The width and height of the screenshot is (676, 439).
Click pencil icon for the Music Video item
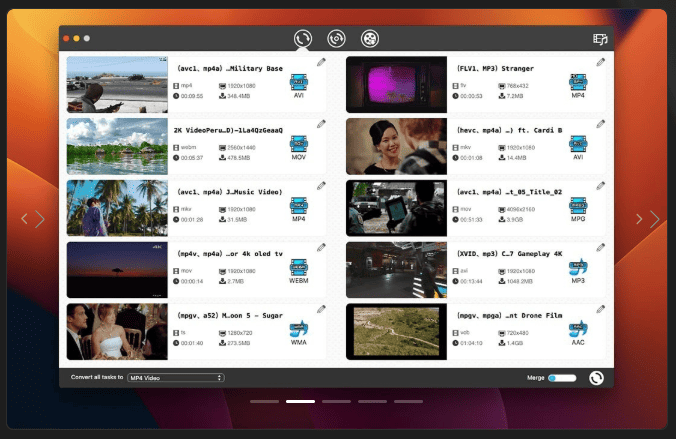click(x=321, y=186)
